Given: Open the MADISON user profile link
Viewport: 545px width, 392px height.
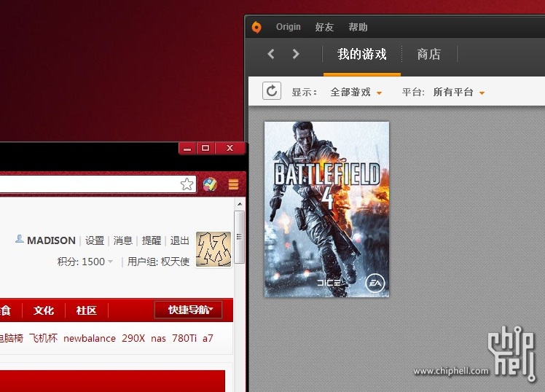Looking at the screenshot, I should click(51, 240).
